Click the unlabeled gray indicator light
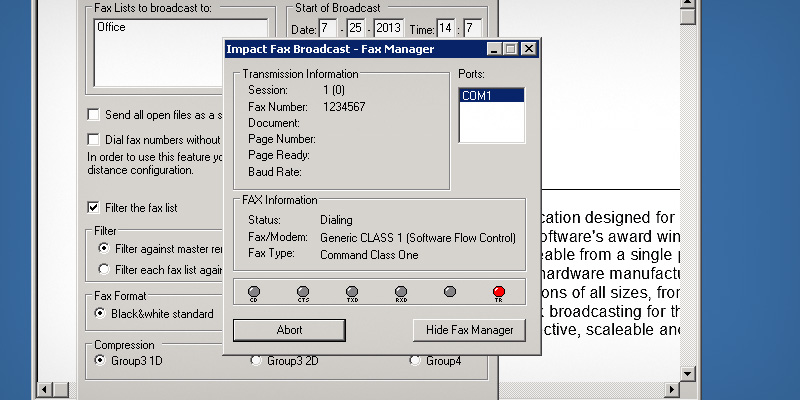 (450, 291)
